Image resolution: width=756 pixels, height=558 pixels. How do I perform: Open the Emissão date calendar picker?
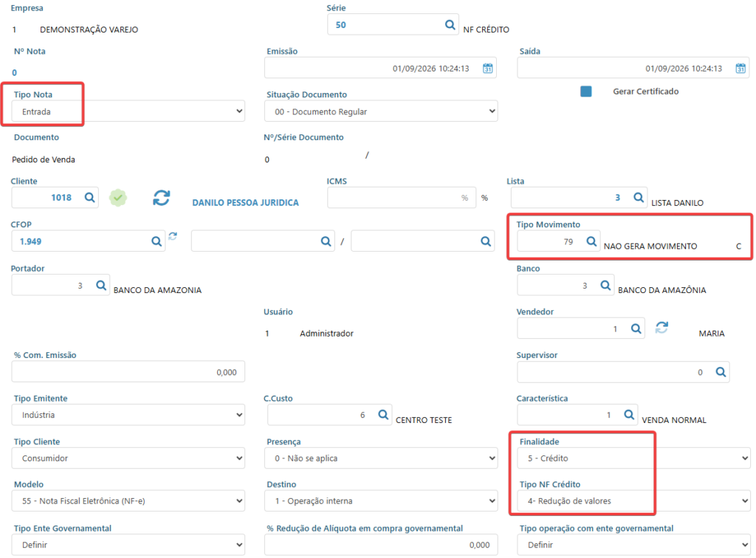tap(488, 69)
